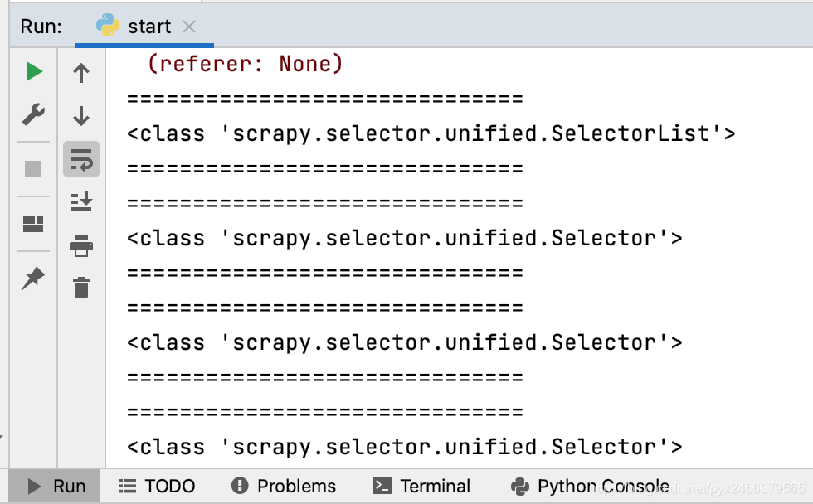Go down the stack trace arrow
The image size is (813, 504).
(81, 116)
